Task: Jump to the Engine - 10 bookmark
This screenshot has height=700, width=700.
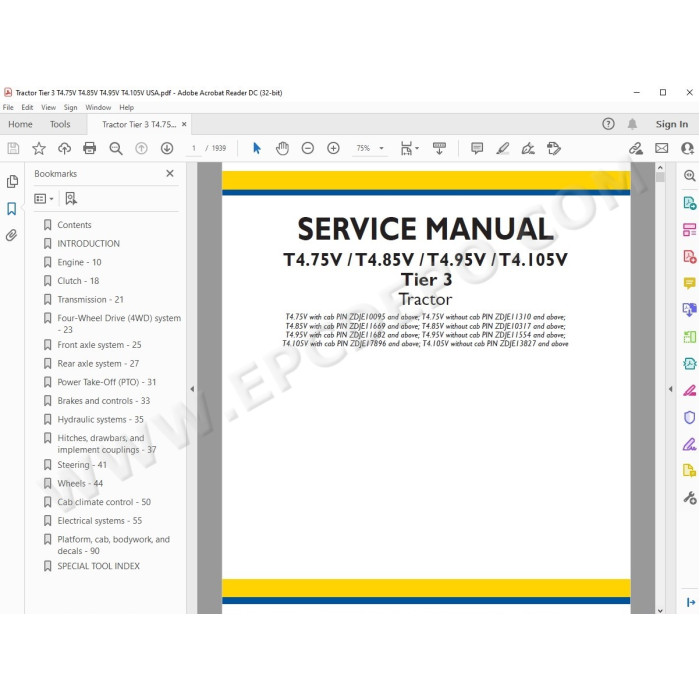Action: coord(79,262)
